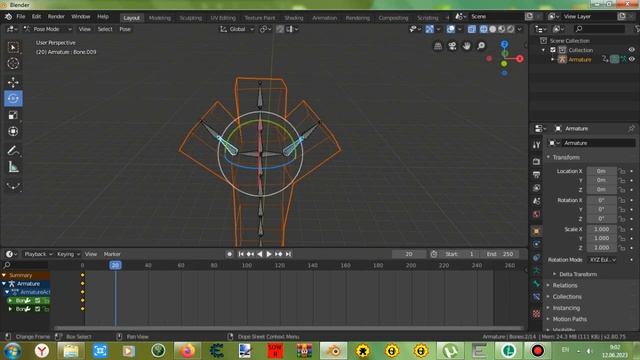The width and height of the screenshot is (640, 360).
Task: Click the End frame 250 field
Action: (500, 254)
